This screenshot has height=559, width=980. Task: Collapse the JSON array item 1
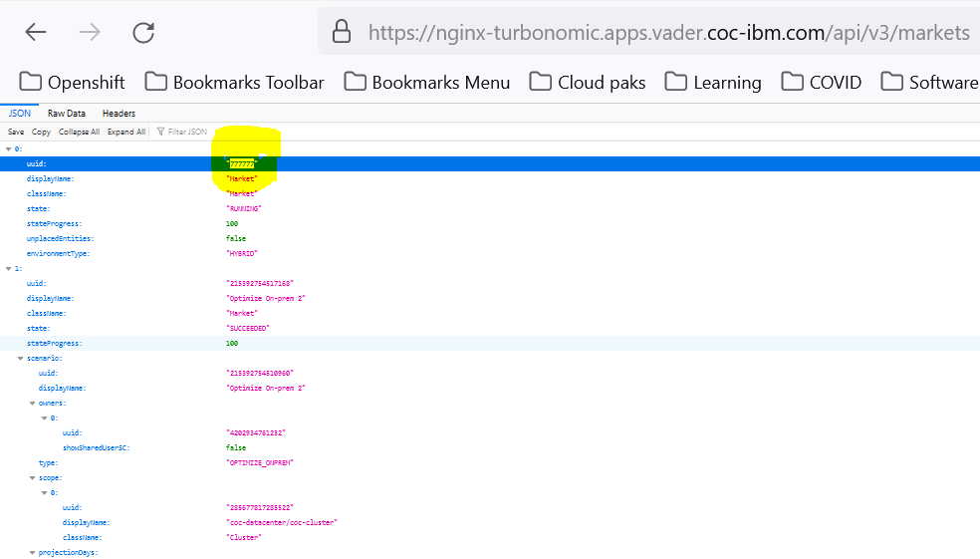pyautogui.click(x=8, y=268)
